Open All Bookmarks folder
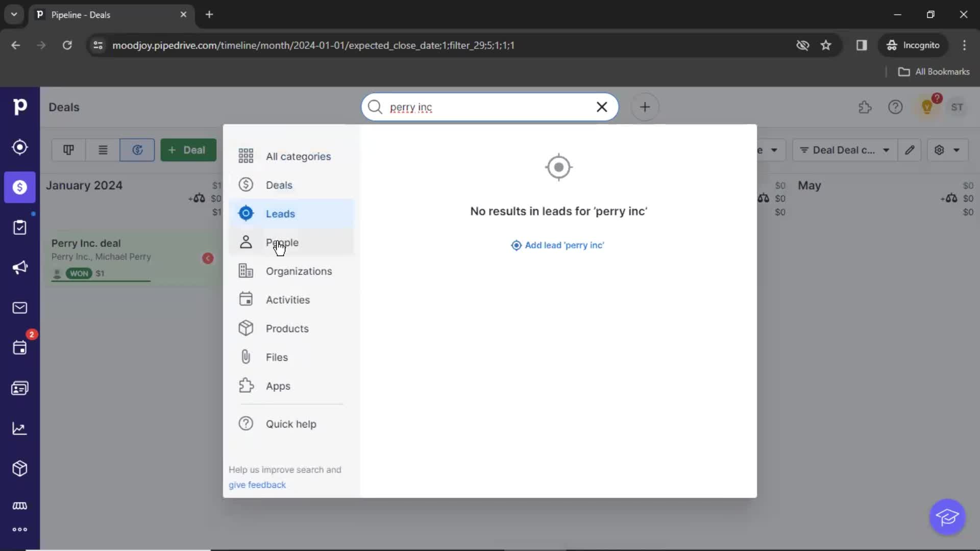980x551 pixels. point(934,72)
